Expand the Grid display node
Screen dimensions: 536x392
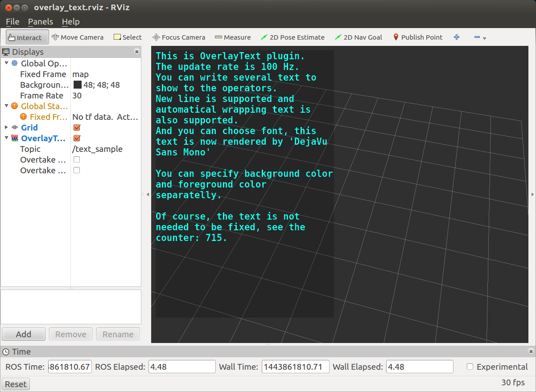[x=6, y=127]
